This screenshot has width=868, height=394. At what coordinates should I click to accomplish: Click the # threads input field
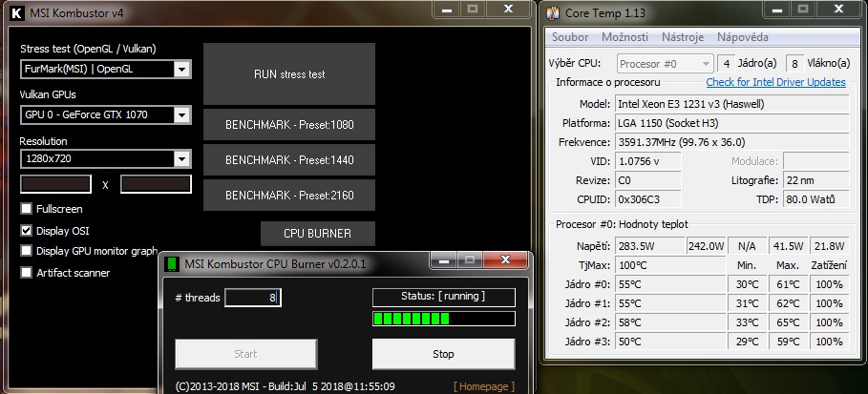point(253,298)
